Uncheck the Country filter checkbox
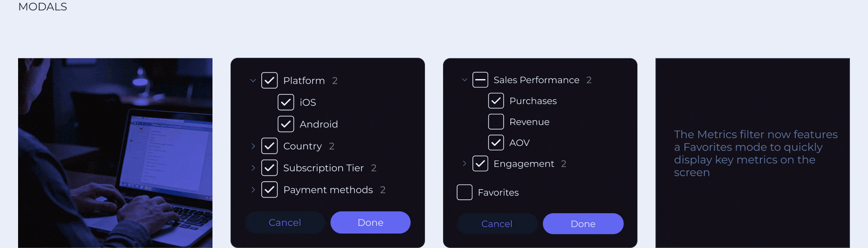The width and height of the screenshot is (868, 248). [269, 146]
